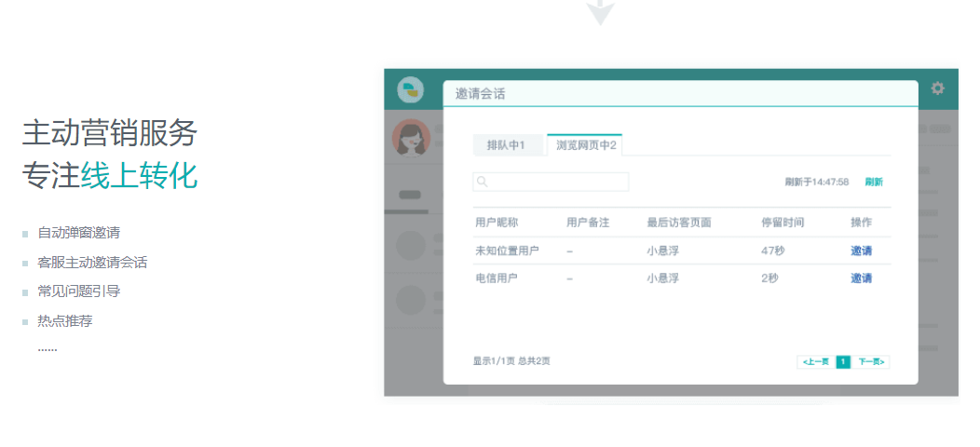Invite the 未知位置用户 row user
980x447 pixels.
click(862, 251)
